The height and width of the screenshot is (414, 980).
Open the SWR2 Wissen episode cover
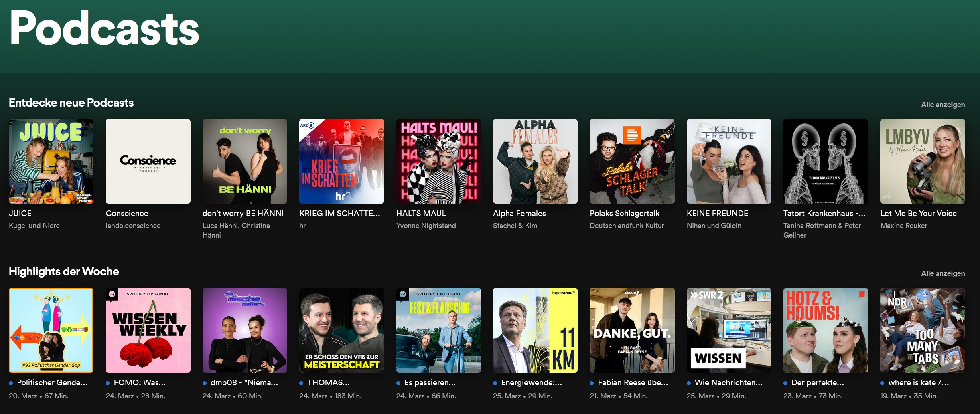729,330
